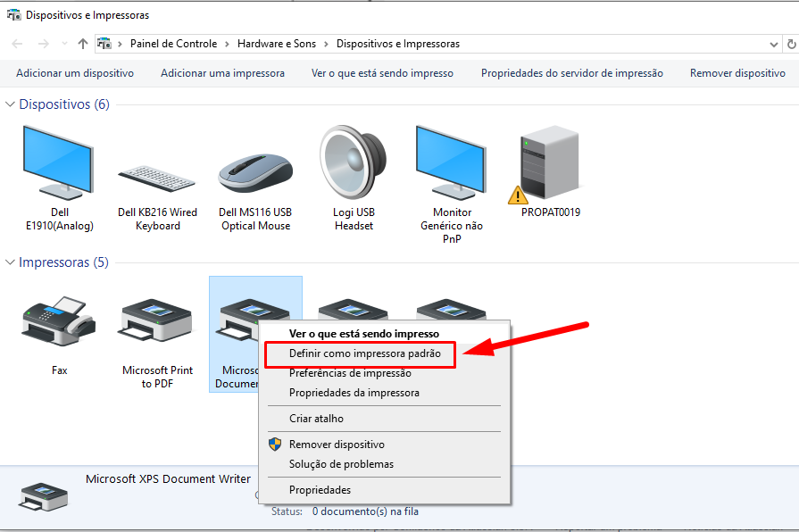Click Adicionar um dispositivo toolbar button
This screenshot has height=532, width=799.
tap(75, 73)
